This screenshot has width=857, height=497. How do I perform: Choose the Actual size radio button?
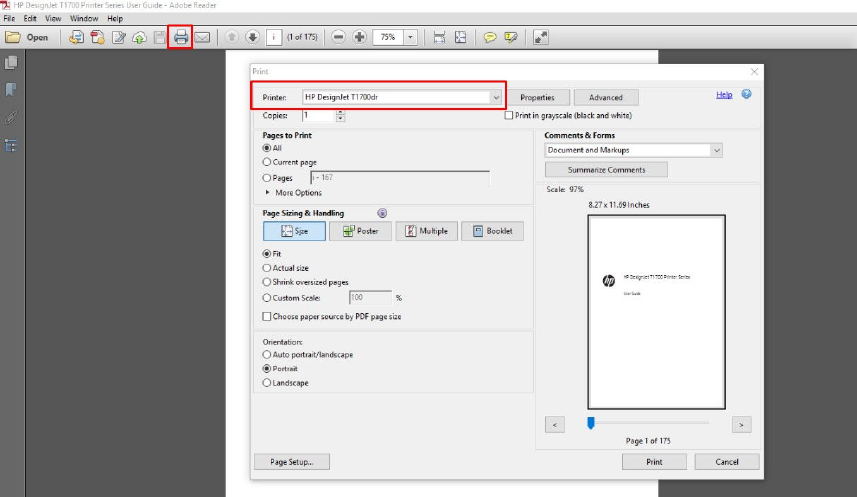click(x=266, y=268)
